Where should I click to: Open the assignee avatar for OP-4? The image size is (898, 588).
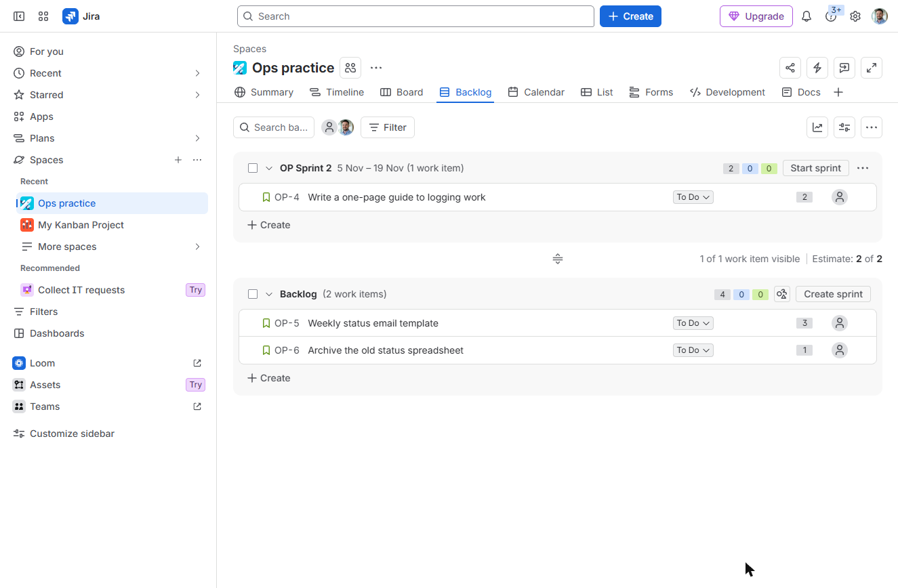[x=840, y=197]
